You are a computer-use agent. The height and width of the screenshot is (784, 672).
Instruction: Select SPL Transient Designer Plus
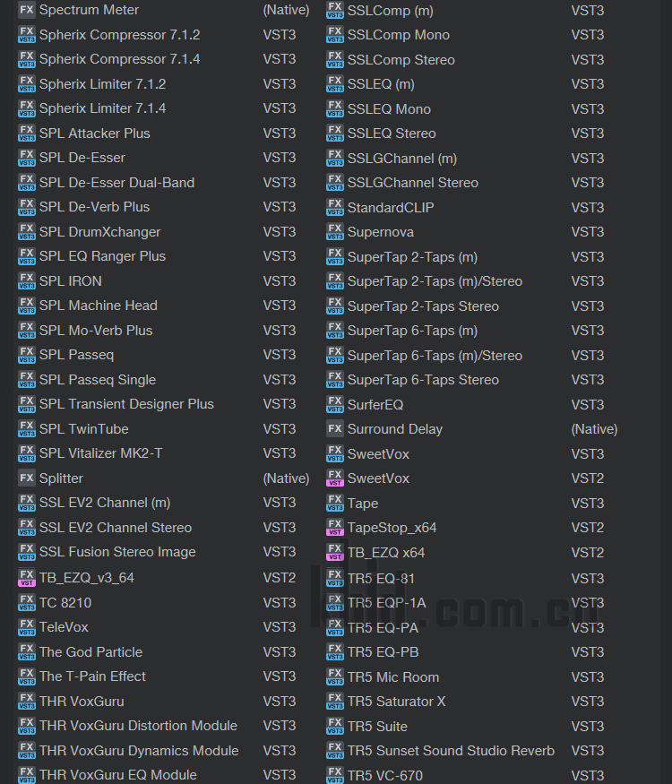[126, 404]
